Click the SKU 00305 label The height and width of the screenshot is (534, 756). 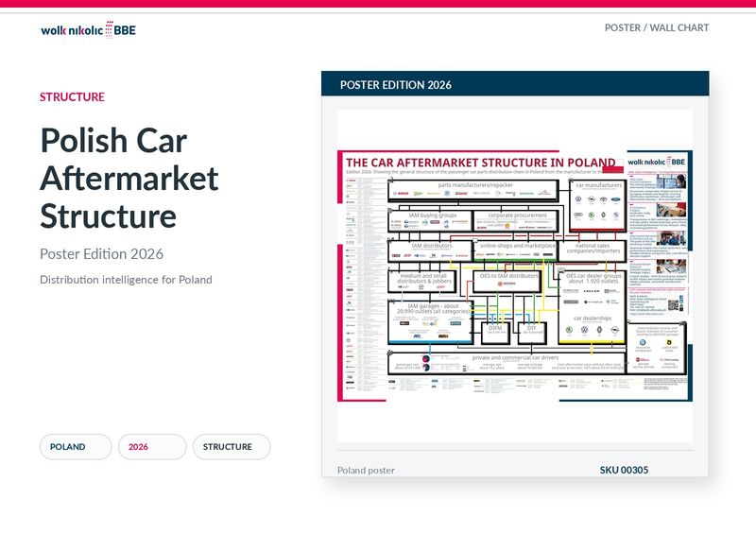[x=624, y=470]
